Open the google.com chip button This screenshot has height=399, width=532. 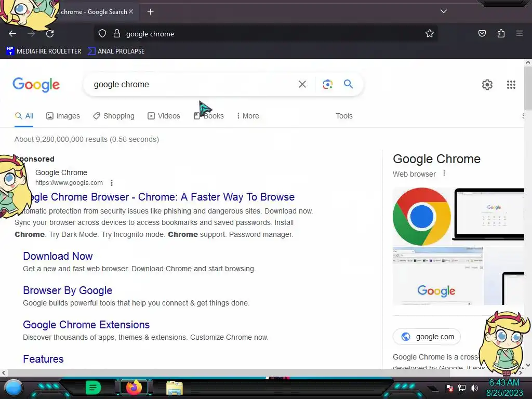point(427,337)
